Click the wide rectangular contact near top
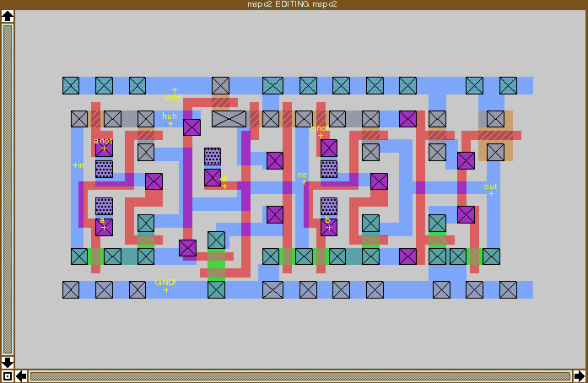 coord(229,119)
